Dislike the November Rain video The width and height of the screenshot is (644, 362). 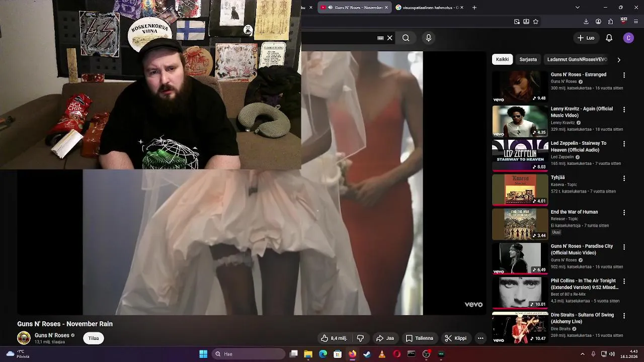[360, 338]
